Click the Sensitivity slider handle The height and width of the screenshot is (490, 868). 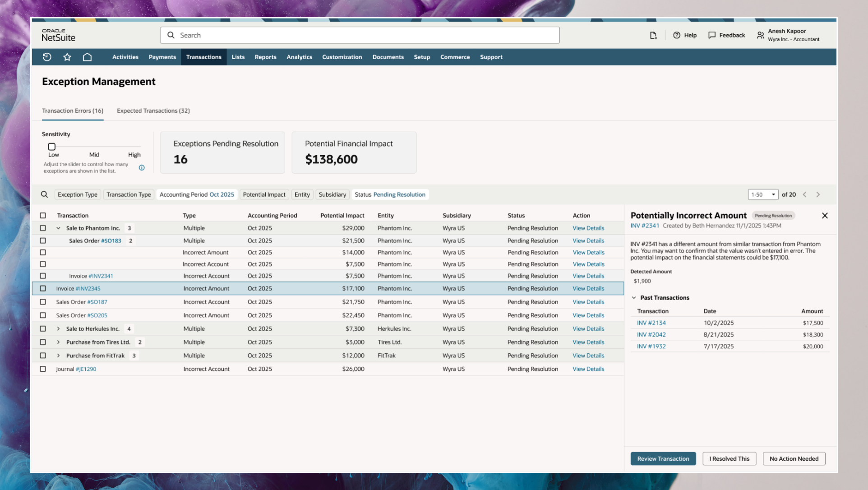52,147
